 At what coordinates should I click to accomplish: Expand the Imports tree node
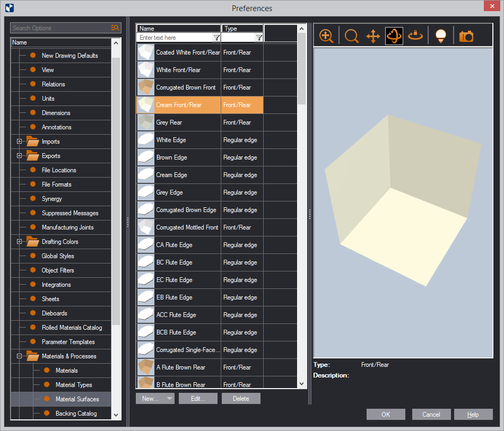coord(19,142)
